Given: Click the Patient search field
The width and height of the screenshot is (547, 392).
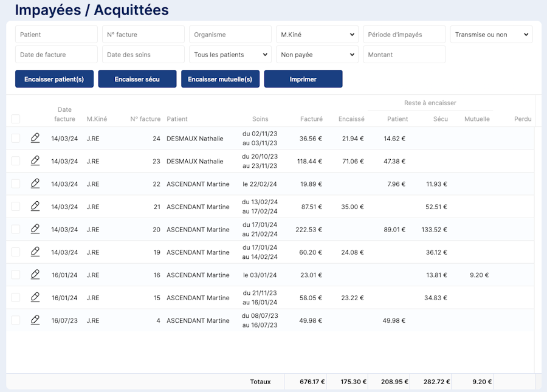Looking at the screenshot, I should click(x=57, y=35).
